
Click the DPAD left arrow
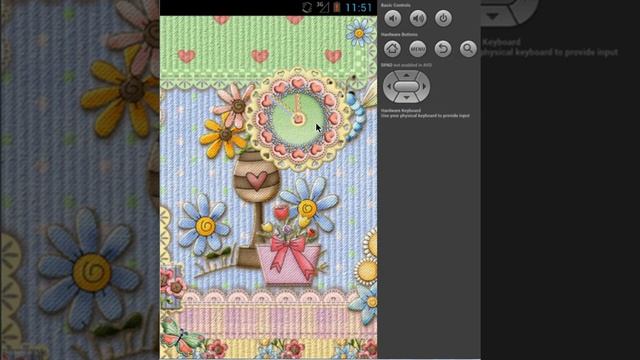(x=389, y=87)
